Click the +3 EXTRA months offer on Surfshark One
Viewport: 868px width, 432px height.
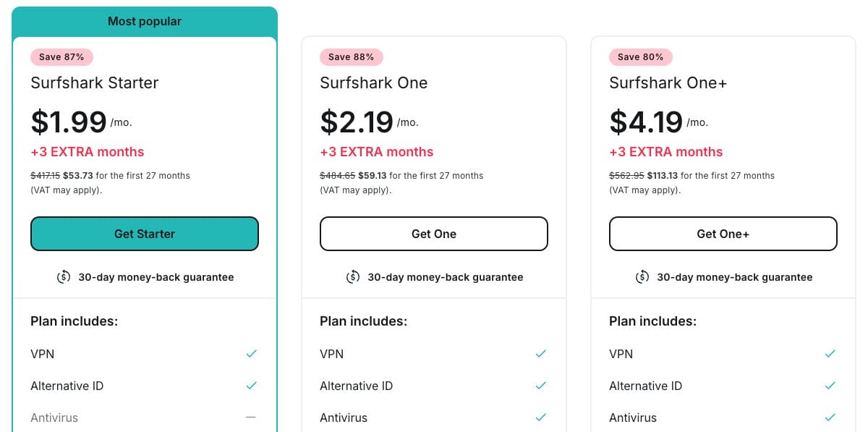click(377, 152)
